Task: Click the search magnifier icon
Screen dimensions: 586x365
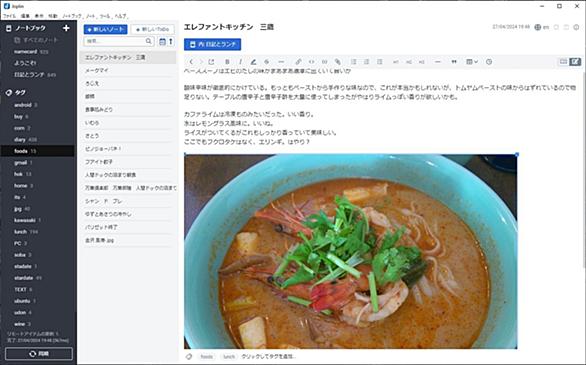Action: [x=149, y=41]
